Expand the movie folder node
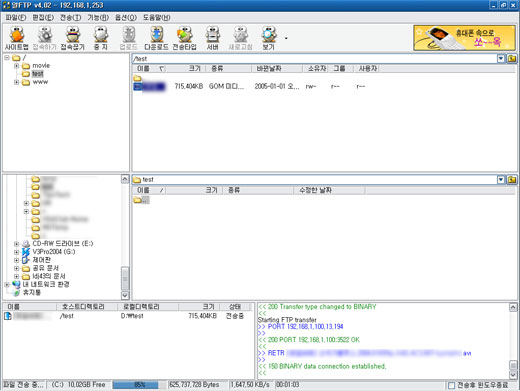Image resolution: width=520 pixels, height=391 pixels. (x=16, y=66)
